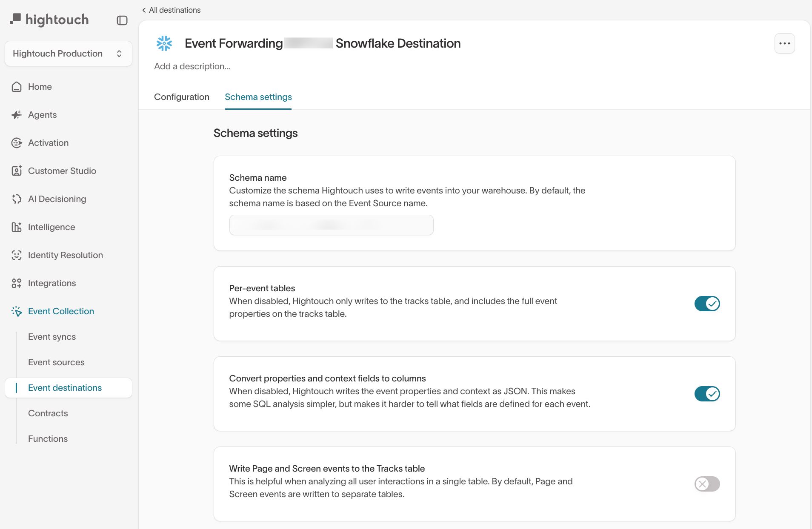Open the Activation page
This screenshot has width=812, height=529.
[x=48, y=142]
